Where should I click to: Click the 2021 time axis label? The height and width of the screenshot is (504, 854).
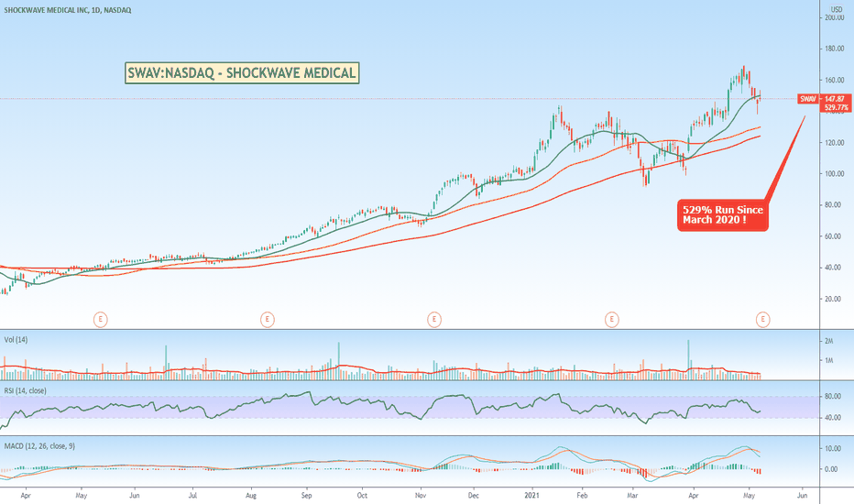531,496
